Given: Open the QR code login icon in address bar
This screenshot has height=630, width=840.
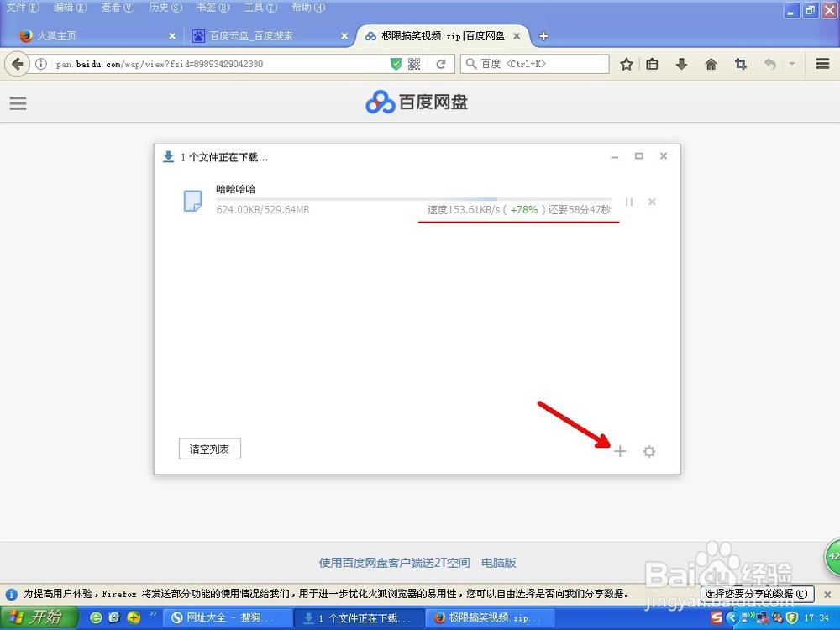Looking at the screenshot, I should tap(414, 63).
